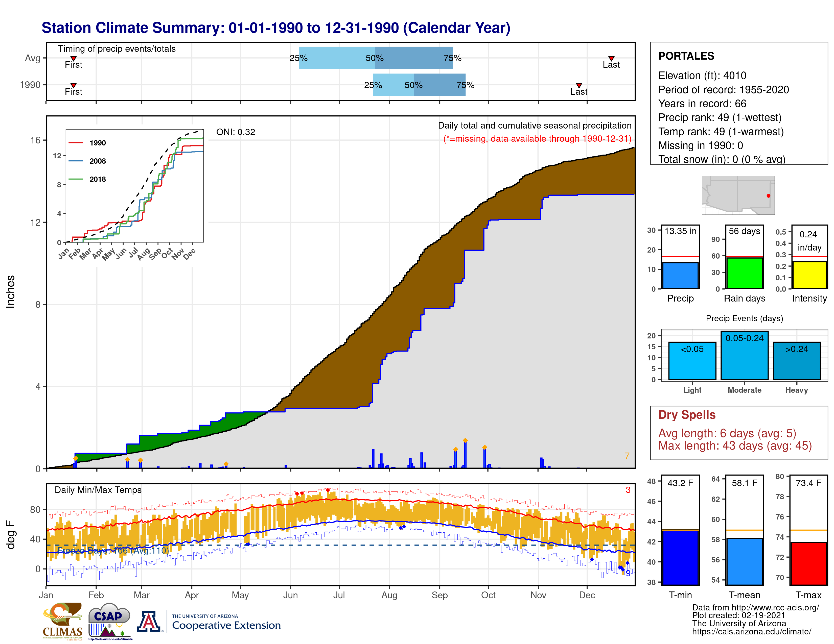The image size is (834, 644).
Task: Click the 2008 blue legend entry
Action: coord(87,161)
